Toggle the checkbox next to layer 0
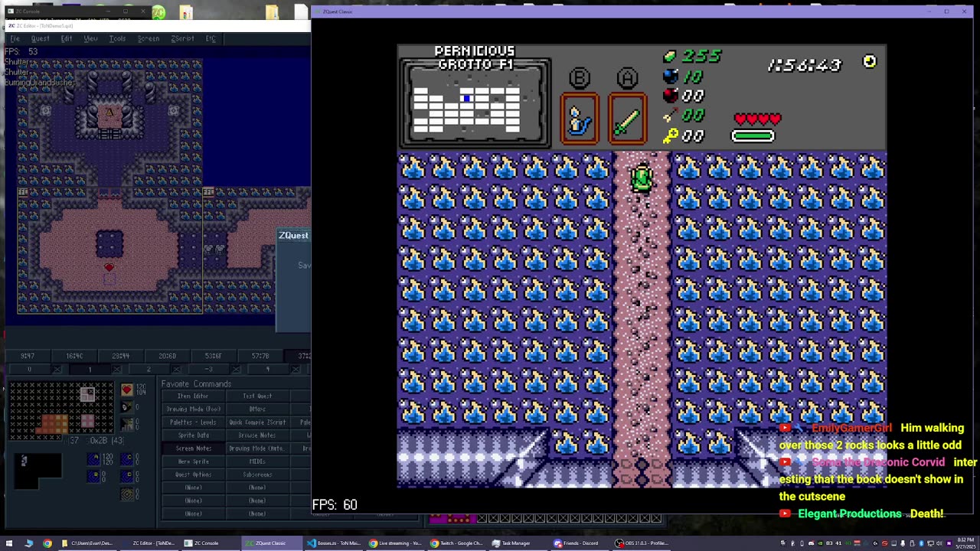This screenshot has width=980, height=551. tap(57, 370)
